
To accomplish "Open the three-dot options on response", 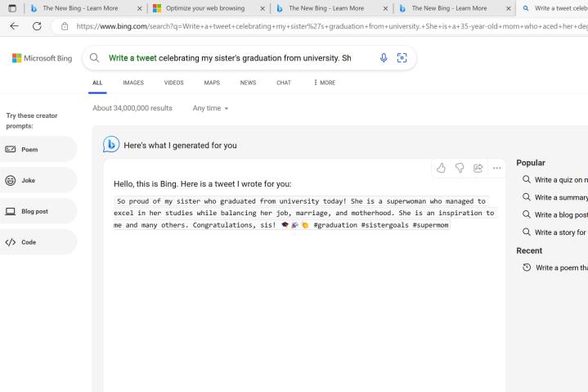I will coord(496,168).
